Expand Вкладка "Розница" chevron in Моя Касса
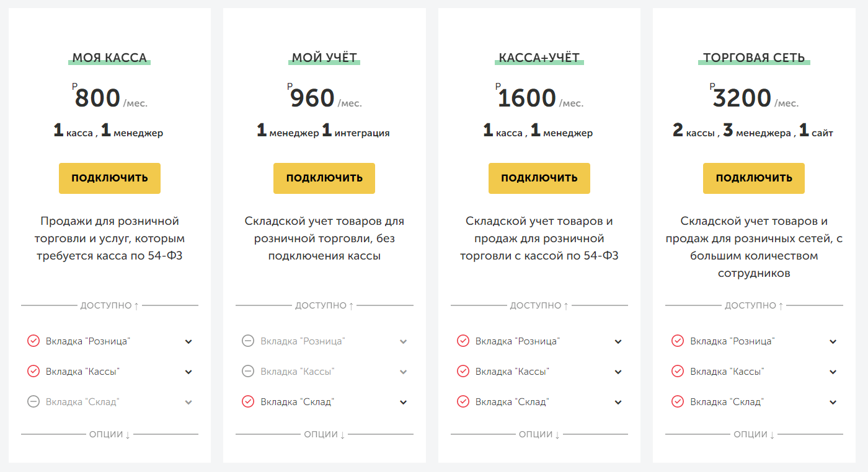This screenshot has height=472, width=868. click(x=188, y=341)
